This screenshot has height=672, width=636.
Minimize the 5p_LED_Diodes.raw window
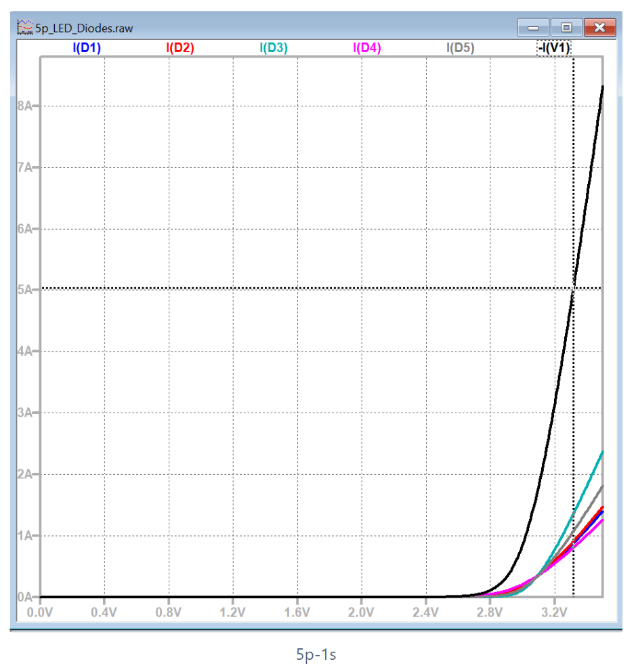click(x=533, y=28)
